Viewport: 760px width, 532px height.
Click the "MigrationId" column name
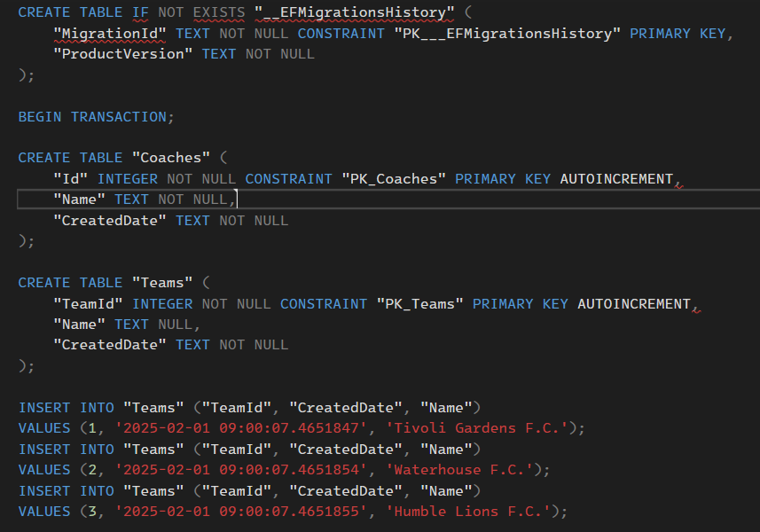click(x=110, y=34)
